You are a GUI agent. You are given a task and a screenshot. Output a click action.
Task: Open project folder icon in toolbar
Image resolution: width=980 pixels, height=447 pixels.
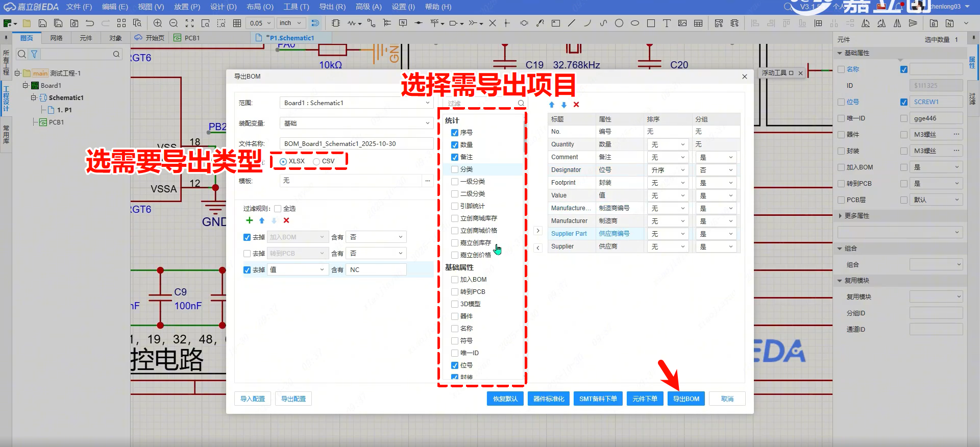(27, 23)
